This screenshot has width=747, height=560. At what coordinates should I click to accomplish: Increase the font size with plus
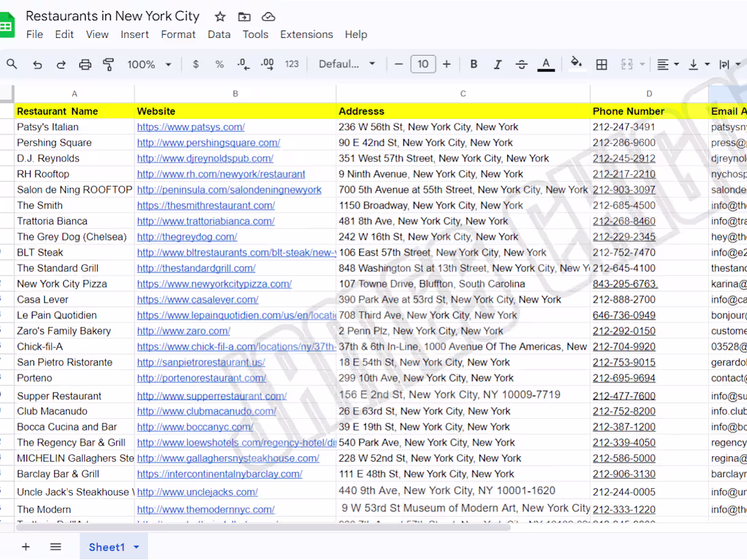446,64
